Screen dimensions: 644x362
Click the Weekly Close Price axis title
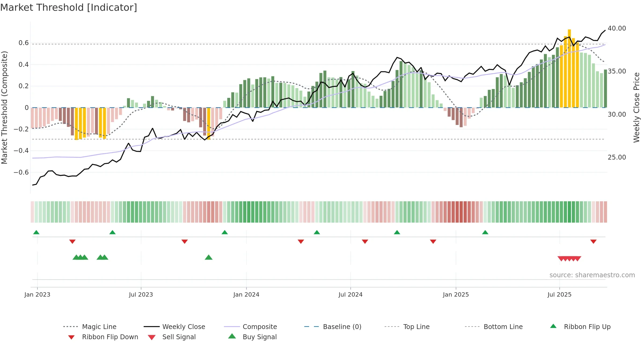point(636,108)
